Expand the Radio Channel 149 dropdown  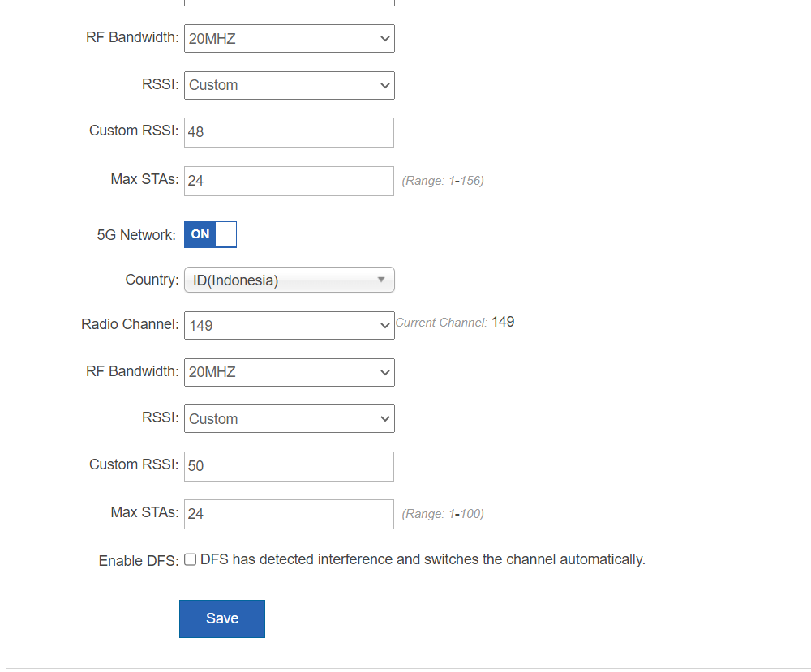click(x=290, y=326)
